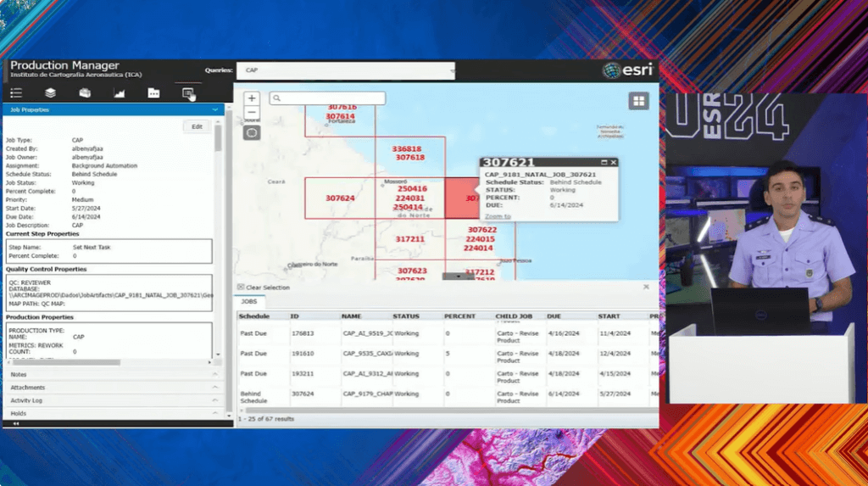Image resolution: width=868 pixels, height=486 pixels.
Task: Open the folder with dots icon
Action: [x=154, y=93]
